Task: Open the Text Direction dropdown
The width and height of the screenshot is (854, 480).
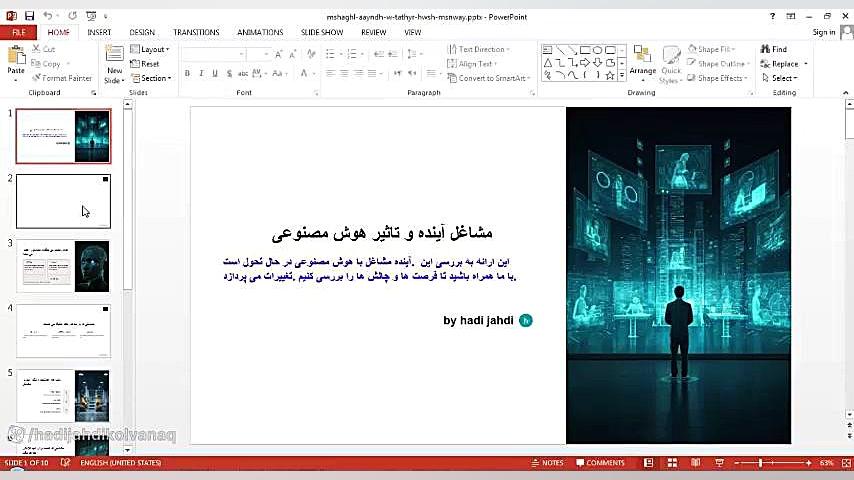Action: [x=479, y=49]
